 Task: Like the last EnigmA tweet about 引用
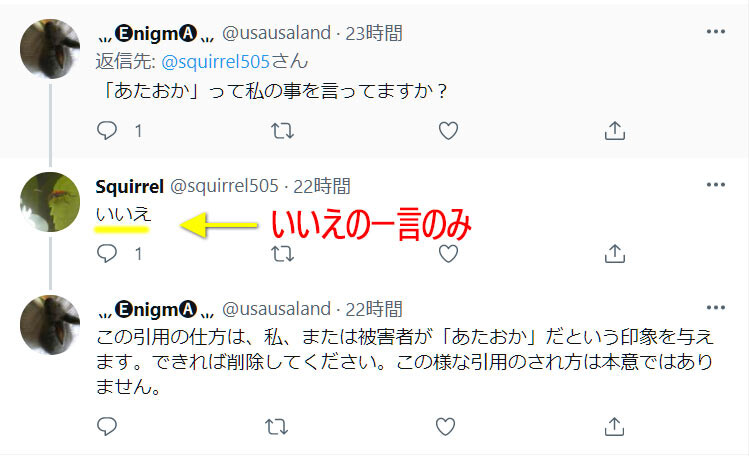[445, 426]
